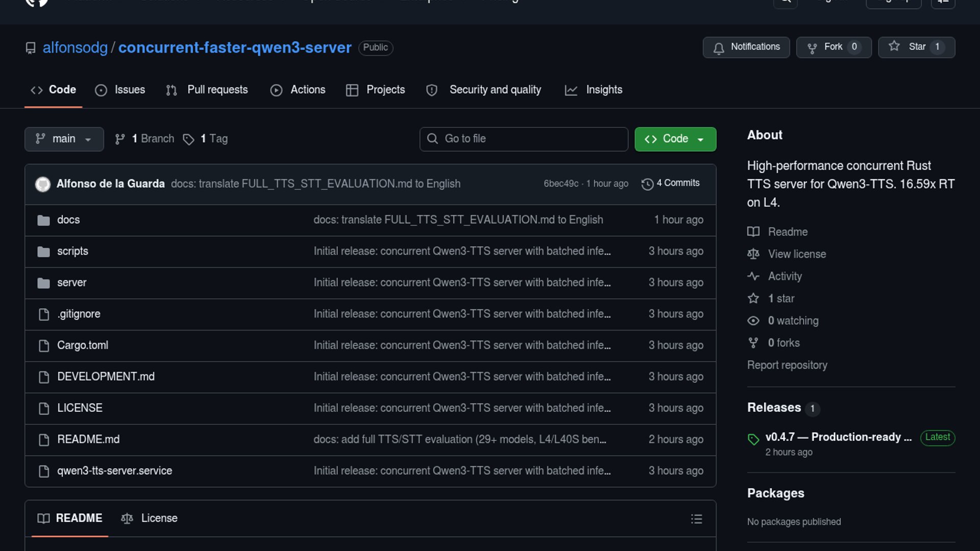
Task: Click the Notifications bell button
Action: click(x=746, y=47)
